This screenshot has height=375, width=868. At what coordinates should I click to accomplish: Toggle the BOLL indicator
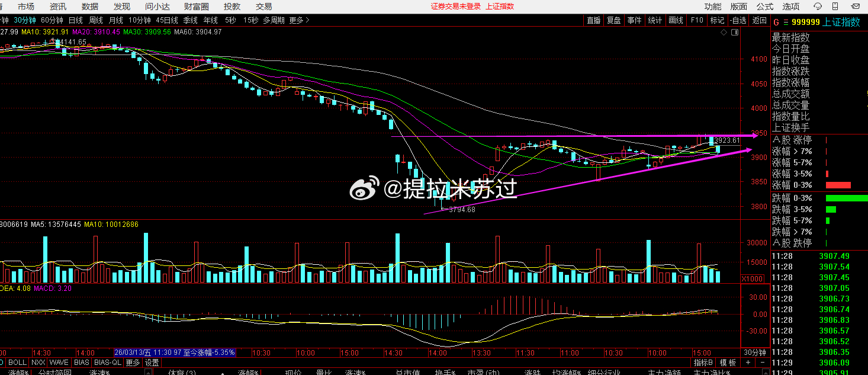click(x=18, y=362)
